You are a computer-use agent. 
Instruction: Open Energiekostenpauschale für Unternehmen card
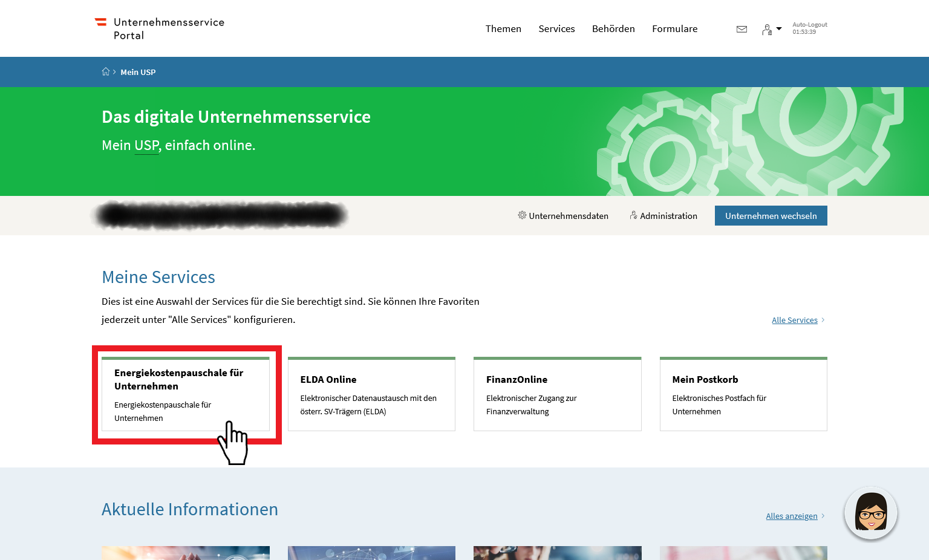186,394
